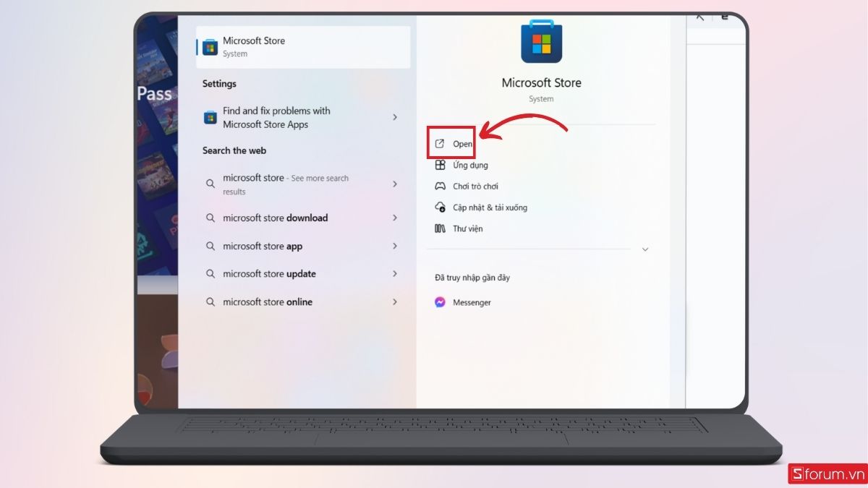This screenshot has height=488, width=868.
Task: Open Messenger from Đã truy nhập gần đây
Action: [x=471, y=302]
